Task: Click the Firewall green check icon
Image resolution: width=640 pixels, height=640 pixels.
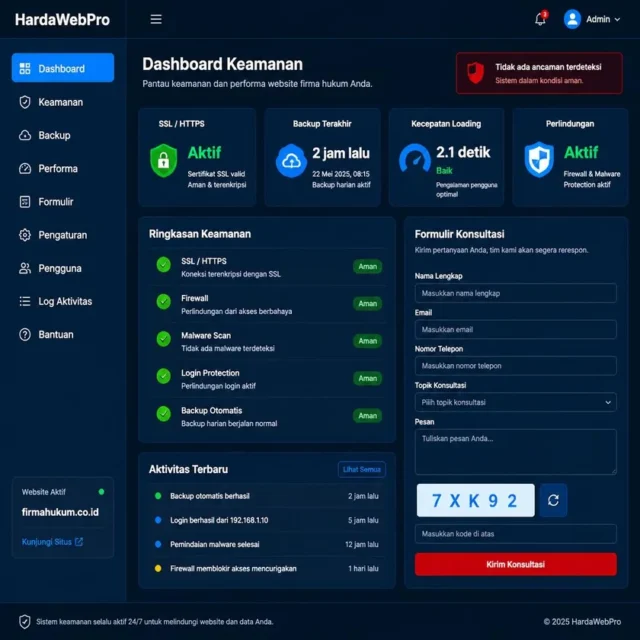Action: tap(164, 302)
